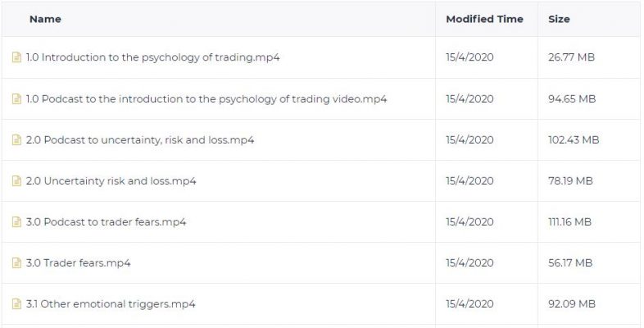Click file icon for 1.0 Introduction video
The height and width of the screenshot is (328, 644).
pos(16,57)
